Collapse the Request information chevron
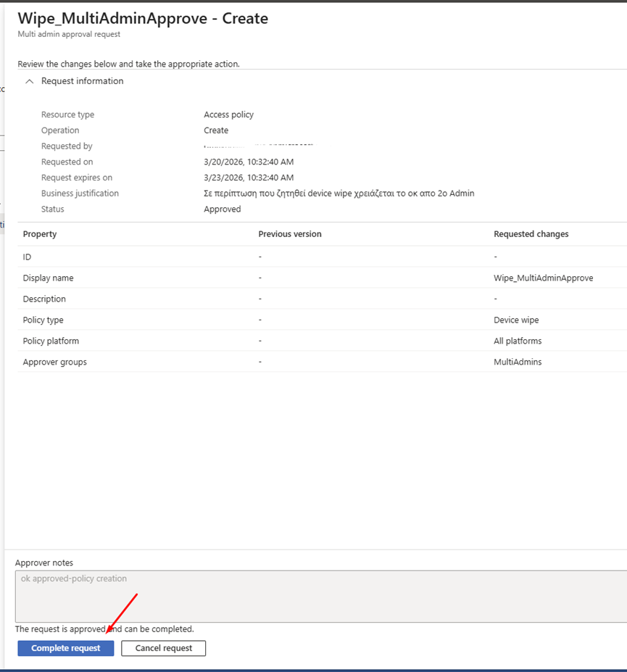The image size is (627, 672). [x=30, y=82]
